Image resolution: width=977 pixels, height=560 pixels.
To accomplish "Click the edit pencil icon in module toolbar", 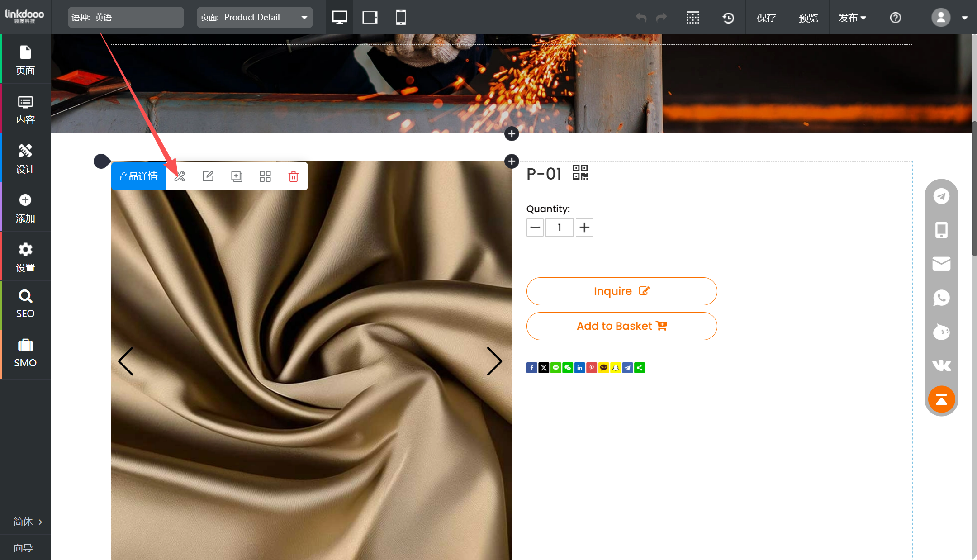I will 208,176.
